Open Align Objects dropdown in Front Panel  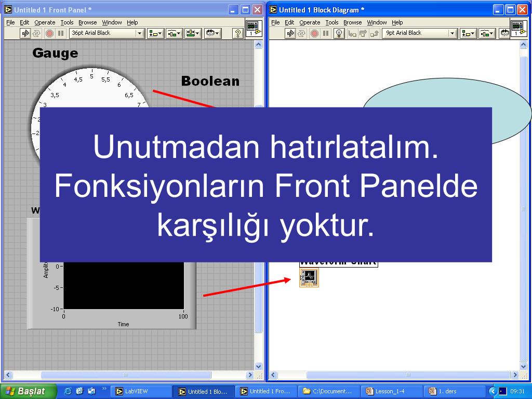point(155,33)
